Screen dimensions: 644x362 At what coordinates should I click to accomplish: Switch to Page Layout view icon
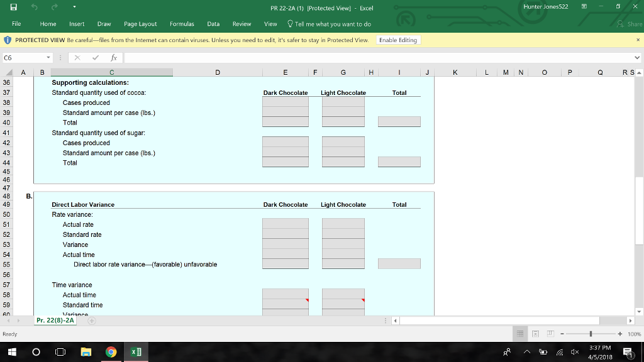pos(535,334)
